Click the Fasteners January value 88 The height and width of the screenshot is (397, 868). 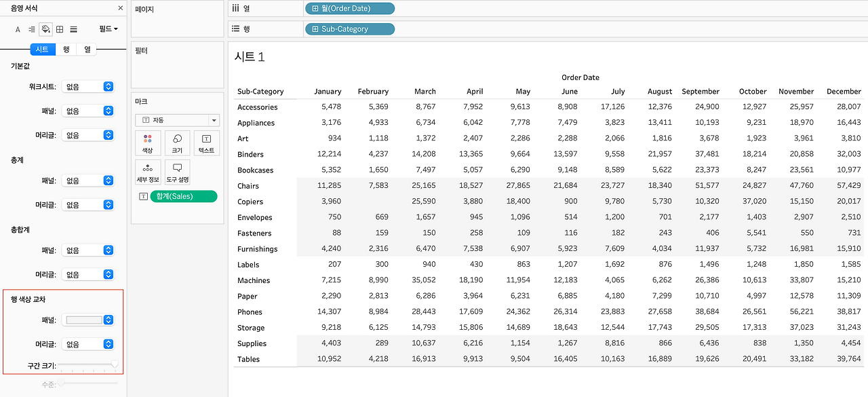click(336, 233)
